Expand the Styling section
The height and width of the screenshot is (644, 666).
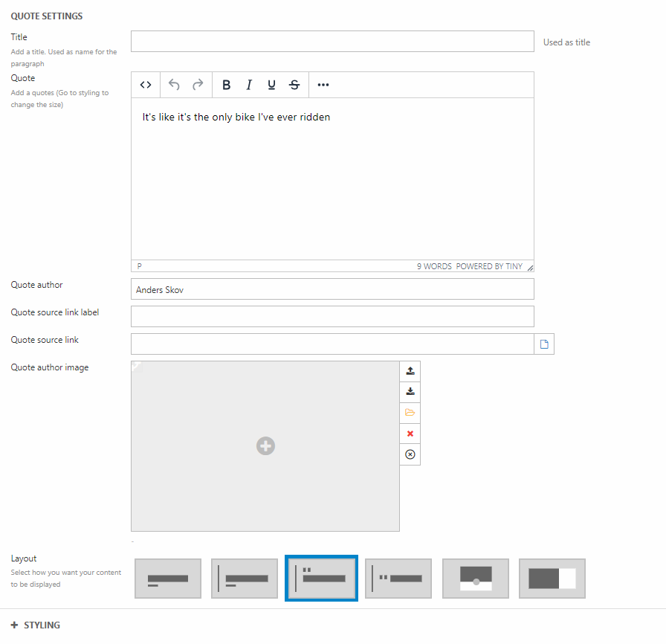pyautogui.click(x=36, y=625)
